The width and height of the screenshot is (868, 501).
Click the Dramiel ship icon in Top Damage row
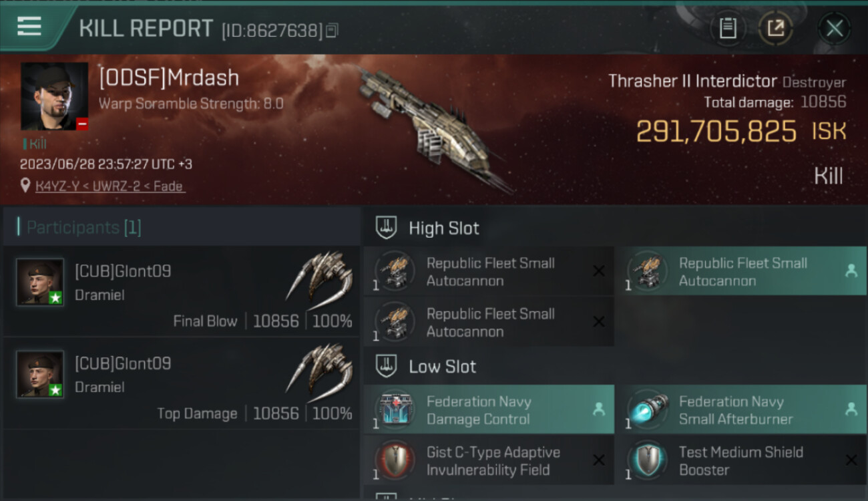pyautogui.click(x=320, y=369)
